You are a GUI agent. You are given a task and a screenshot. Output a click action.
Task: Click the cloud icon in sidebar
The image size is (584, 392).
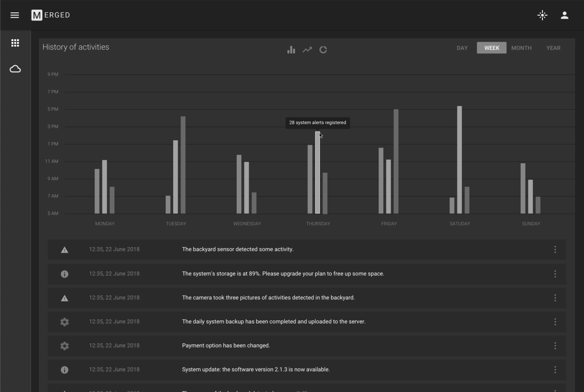click(15, 69)
